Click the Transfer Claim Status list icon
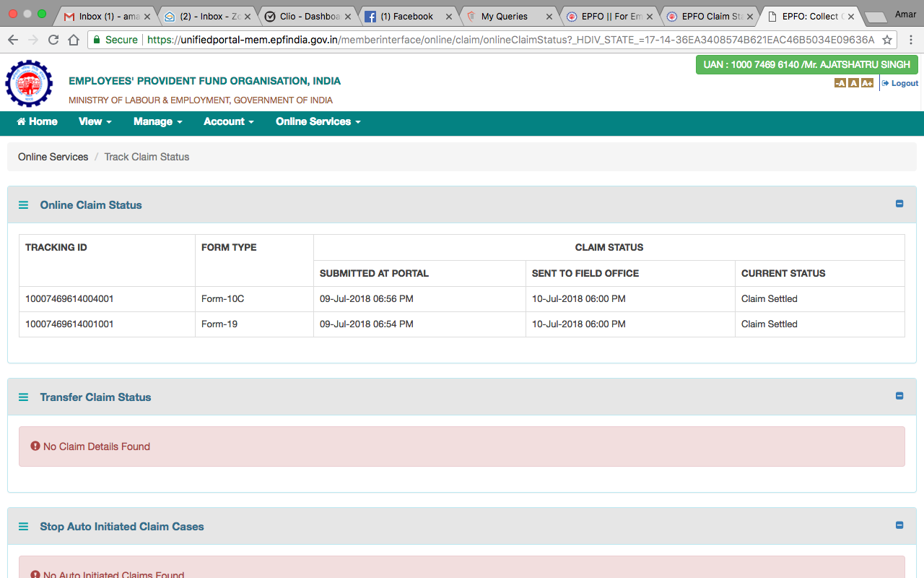The height and width of the screenshot is (578, 924). (x=24, y=397)
